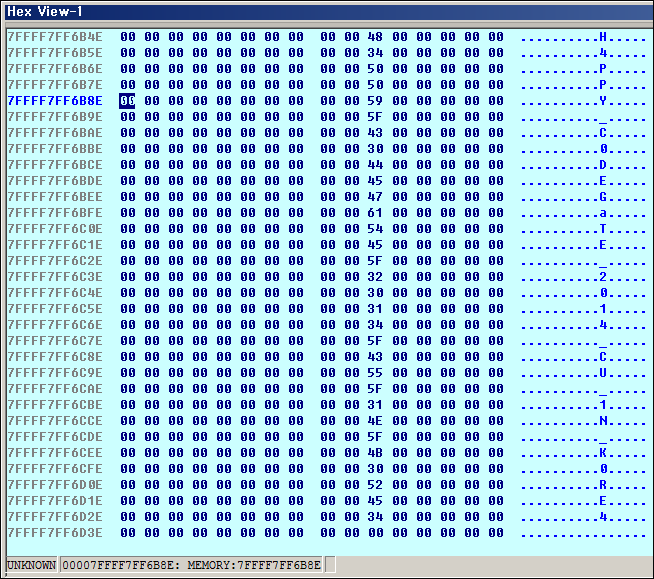
Task: Select hex byte 52 on row 7FFFF7FF6D0E
Action: pyautogui.click(x=375, y=485)
